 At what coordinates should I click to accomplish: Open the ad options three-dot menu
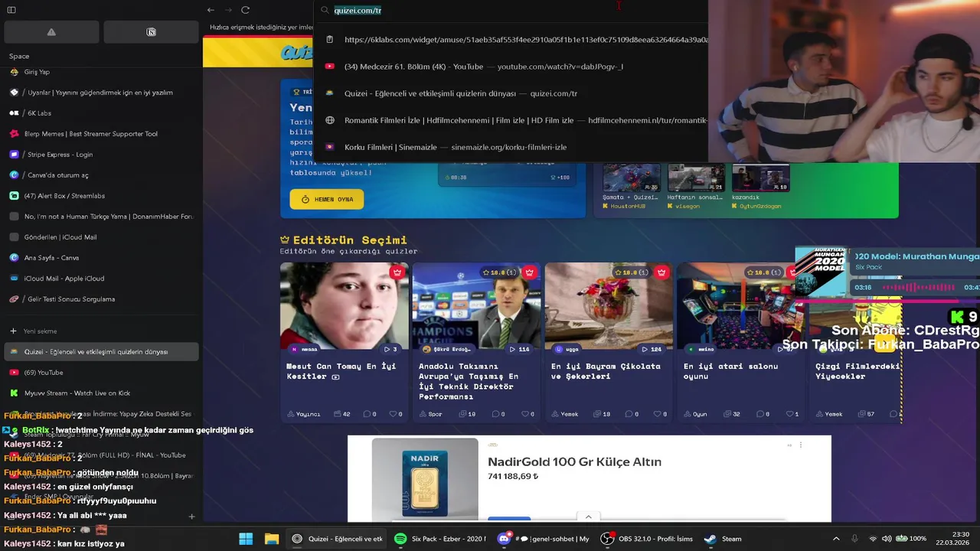tap(801, 445)
